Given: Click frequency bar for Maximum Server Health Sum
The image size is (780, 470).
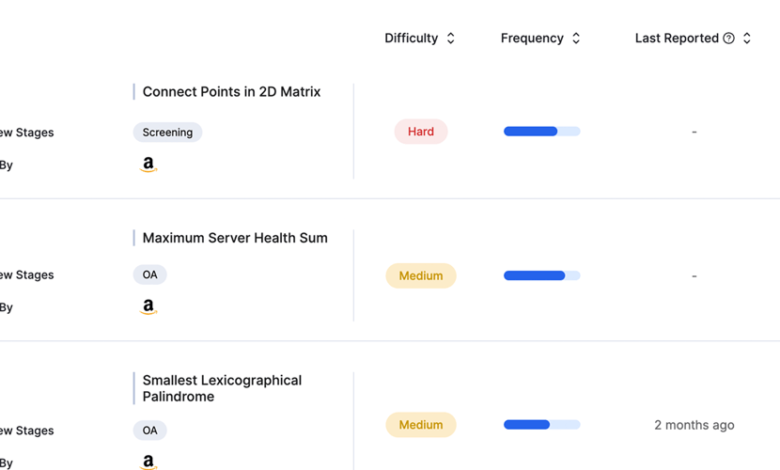Looking at the screenshot, I should [542, 276].
